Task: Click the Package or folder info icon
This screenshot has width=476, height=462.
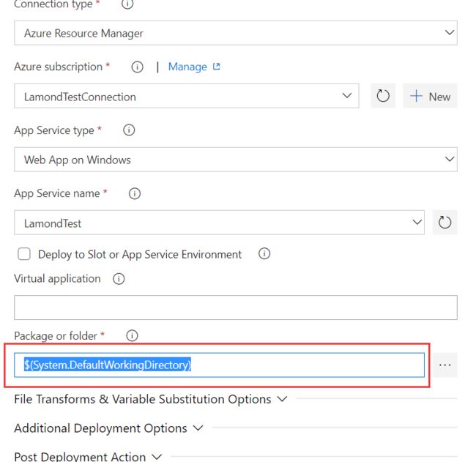Action: 132,336
